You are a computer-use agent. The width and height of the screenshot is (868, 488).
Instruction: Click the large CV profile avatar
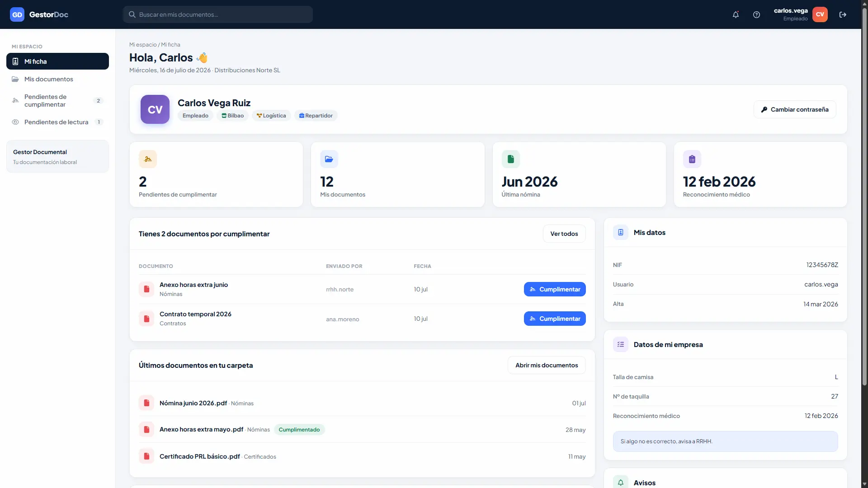pos(155,109)
